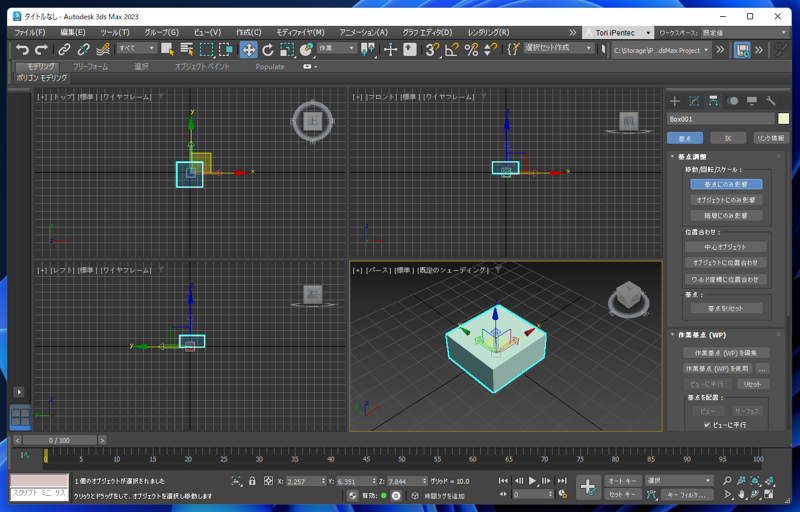Screen dimensions: 800x512
Task: Click frame 50 on the track bar
Action: (x=402, y=458)
